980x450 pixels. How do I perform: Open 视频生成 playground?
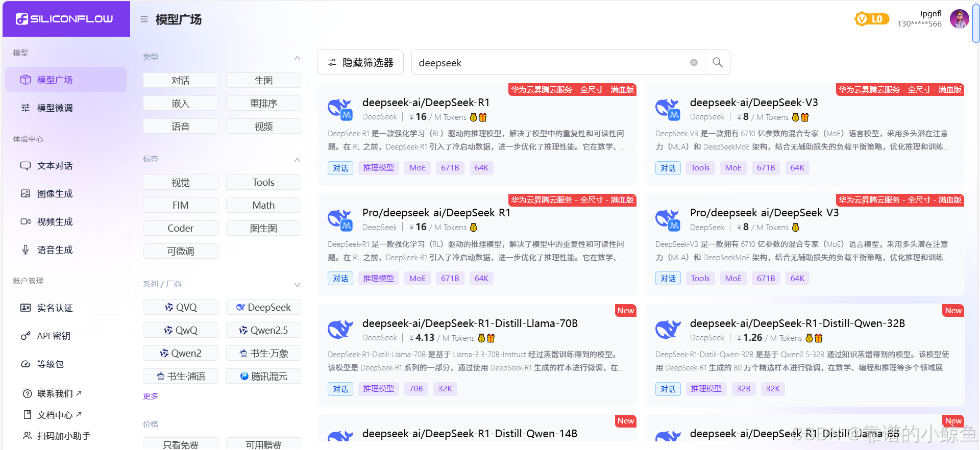(x=66, y=222)
